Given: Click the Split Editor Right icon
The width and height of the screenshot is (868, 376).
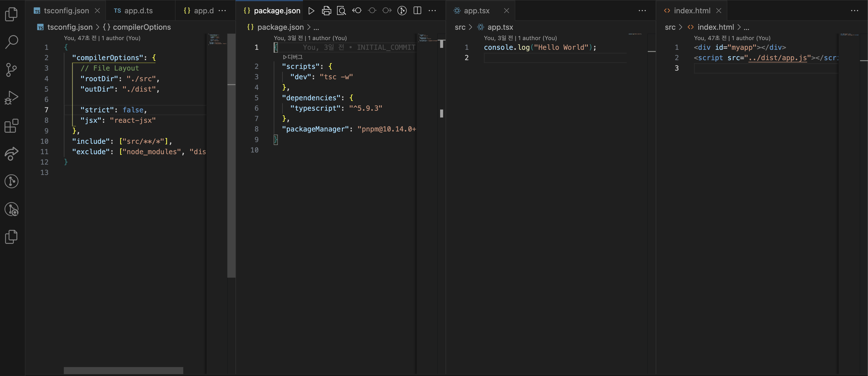Looking at the screenshot, I should coord(417,11).
